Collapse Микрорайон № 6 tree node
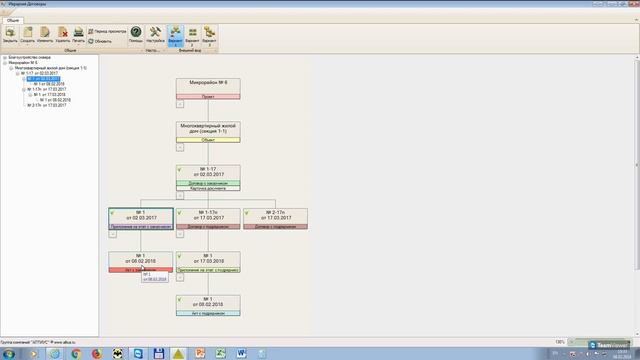Image resolution: width=640 pixels, height=360 pixels. pos(5,63)
